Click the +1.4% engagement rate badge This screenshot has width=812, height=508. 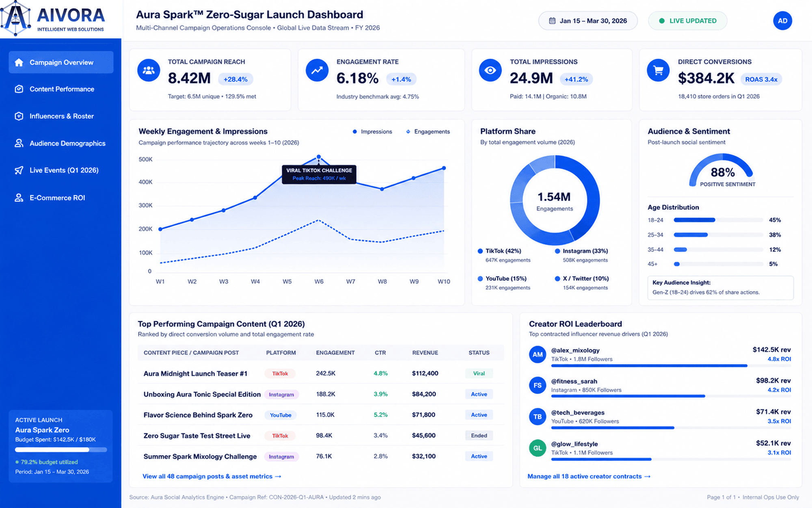point(401,79)
